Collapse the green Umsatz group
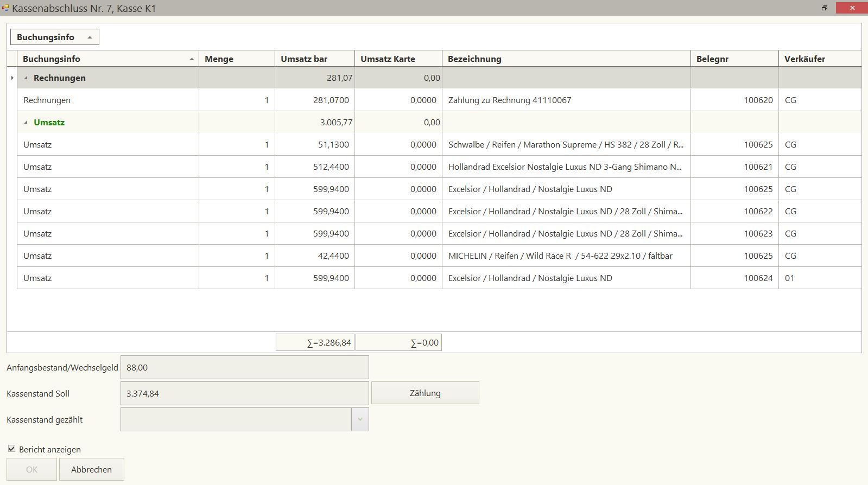 26,123
